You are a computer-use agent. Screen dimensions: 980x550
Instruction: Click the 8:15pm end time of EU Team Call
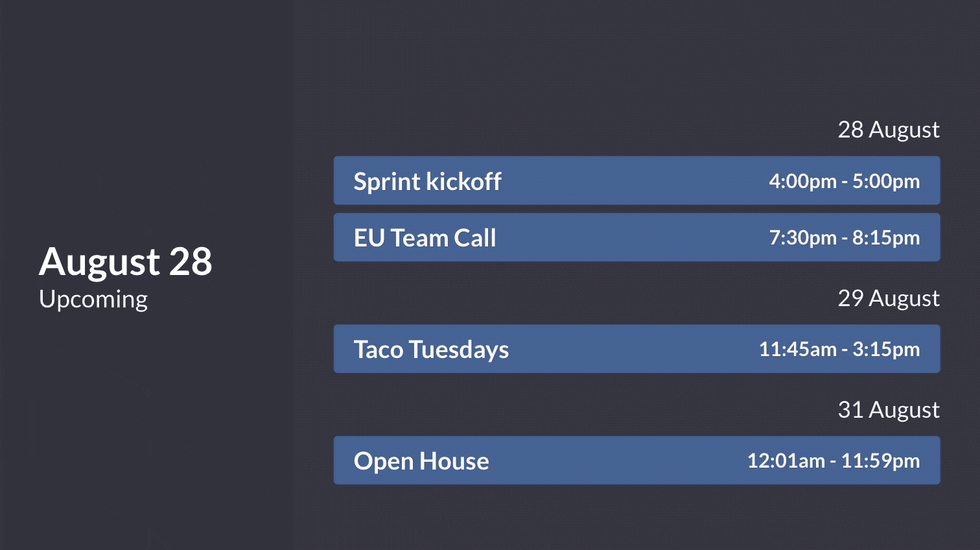tap(886, 237)
